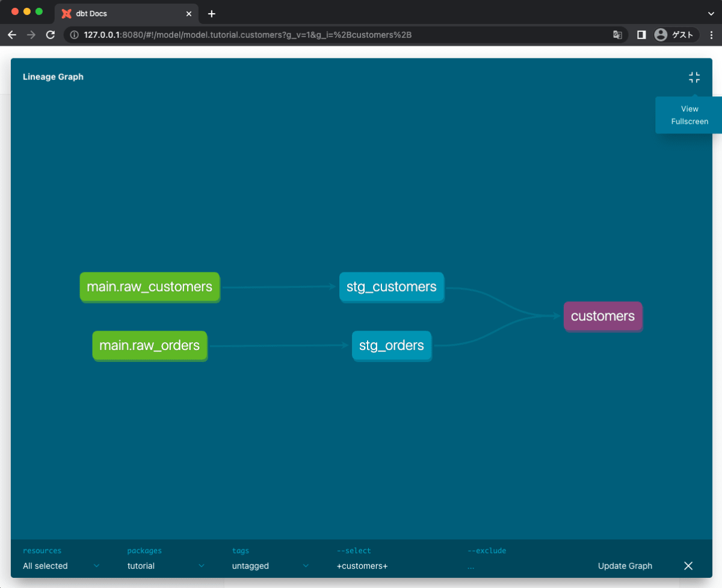Select the main.raw_customers source node
The height and width of the screenshot is (588, 722).
(150, 287)
